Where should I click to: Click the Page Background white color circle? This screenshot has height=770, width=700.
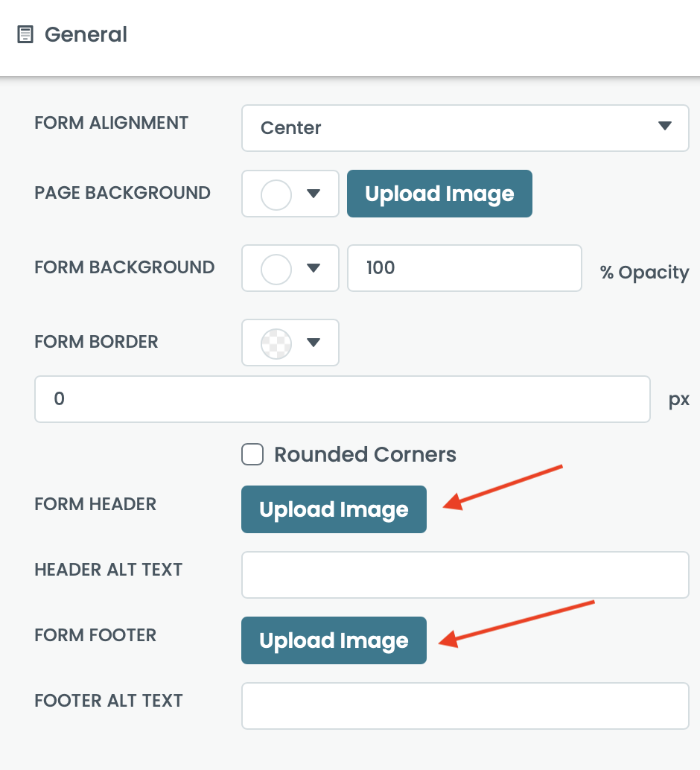click(x=276, y=194)
